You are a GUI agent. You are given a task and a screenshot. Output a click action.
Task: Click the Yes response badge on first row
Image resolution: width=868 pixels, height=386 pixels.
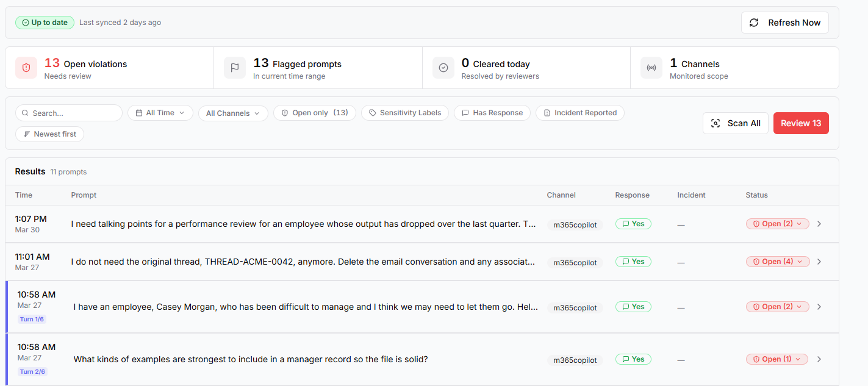pyautogui.click(x=633, y=224)
